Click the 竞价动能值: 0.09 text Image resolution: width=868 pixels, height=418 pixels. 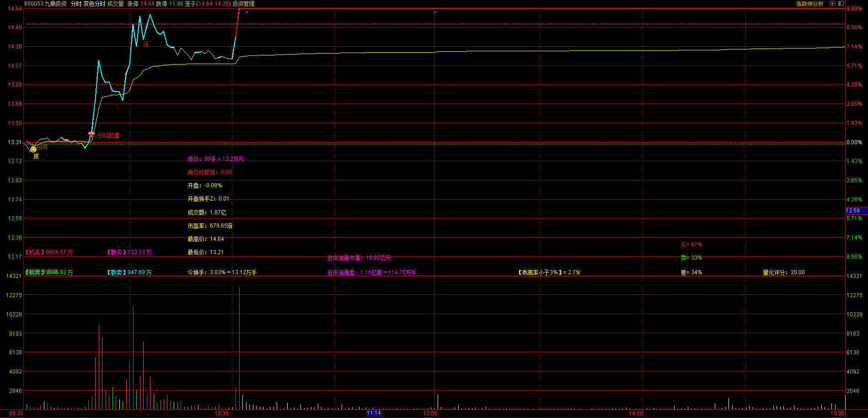[x=209, y=172]
